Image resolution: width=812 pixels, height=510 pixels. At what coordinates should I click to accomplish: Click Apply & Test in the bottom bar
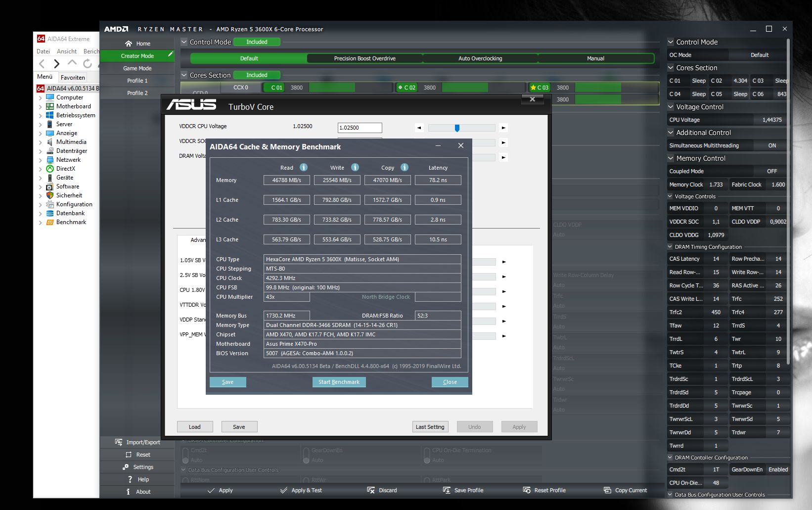[x=301, y=490]
